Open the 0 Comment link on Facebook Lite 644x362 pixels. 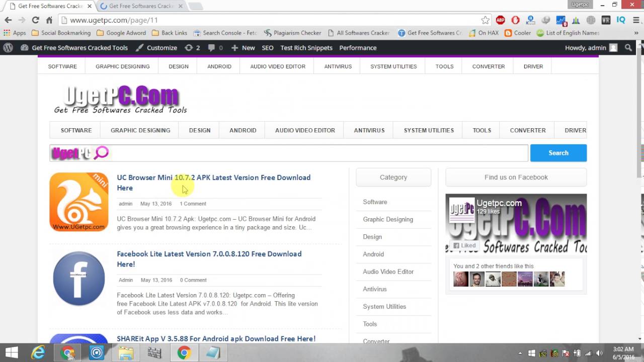pos(193,280)
